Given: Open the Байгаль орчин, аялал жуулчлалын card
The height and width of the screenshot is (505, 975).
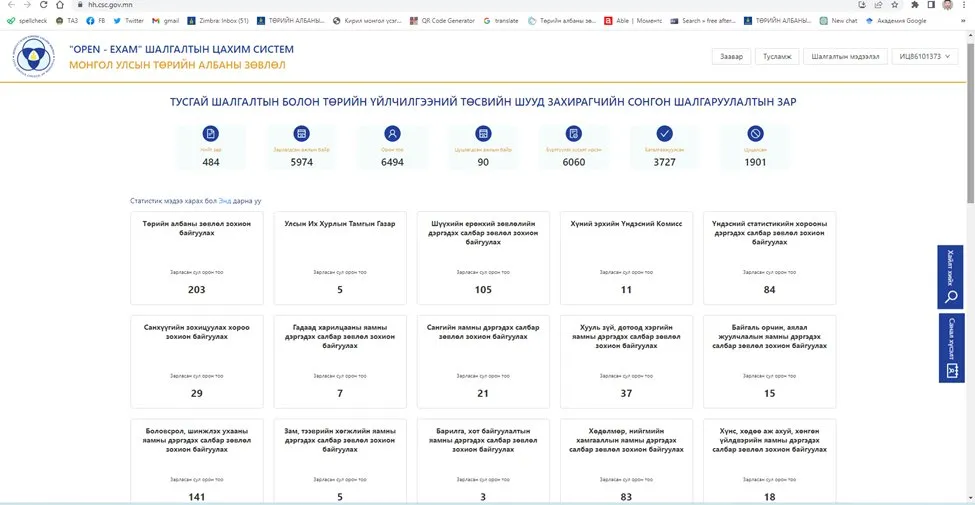Looking at the screenshot, I should pos(769,362).
